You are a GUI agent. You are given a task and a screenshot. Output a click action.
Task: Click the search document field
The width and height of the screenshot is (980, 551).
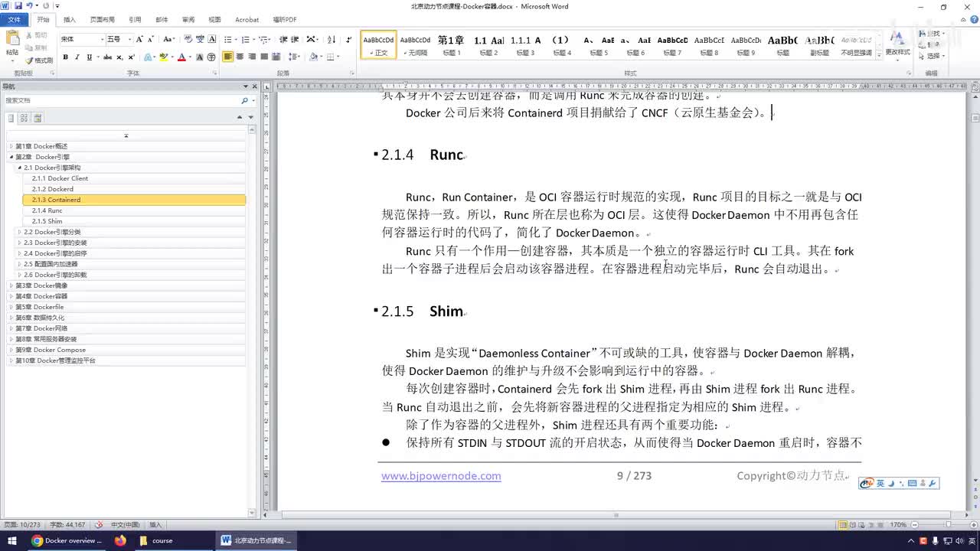tap(122, 100)
